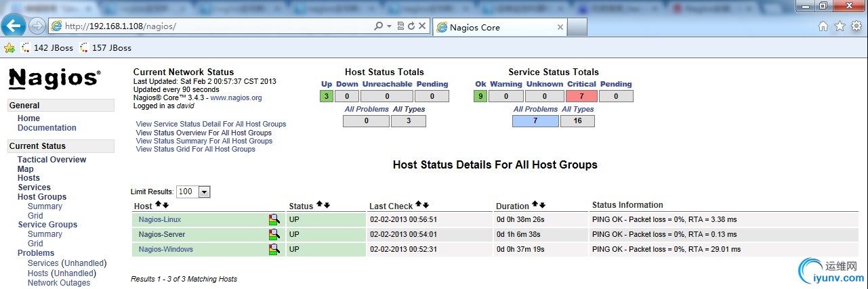Select the Nagios Core browser tab
868x289 pixels.
click(x=500, y=27)
